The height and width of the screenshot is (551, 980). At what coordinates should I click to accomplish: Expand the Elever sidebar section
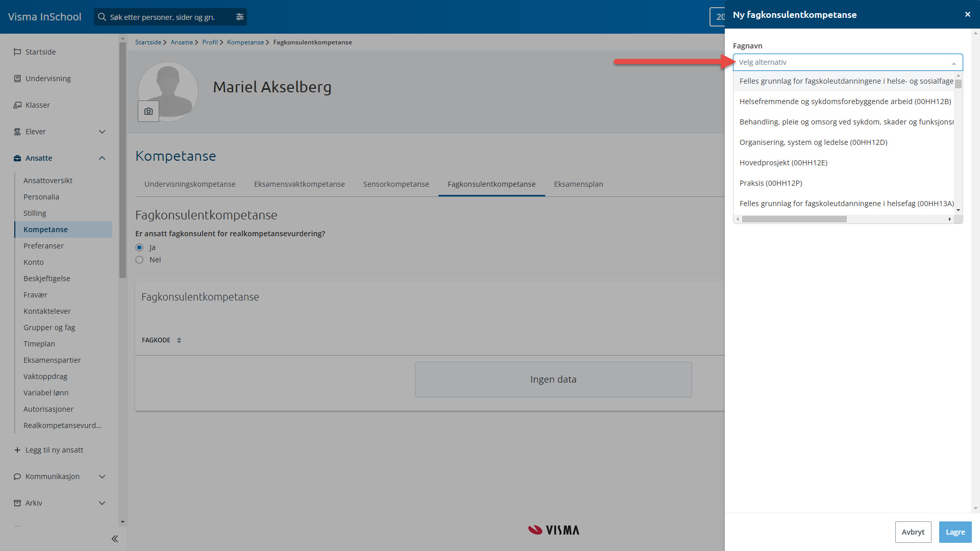point(102,132)
